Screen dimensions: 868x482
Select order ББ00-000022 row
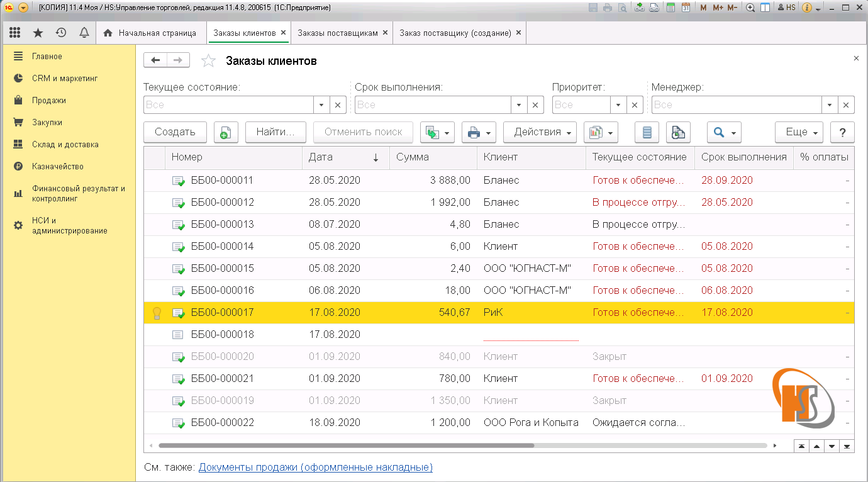click(x=499, y=423)
